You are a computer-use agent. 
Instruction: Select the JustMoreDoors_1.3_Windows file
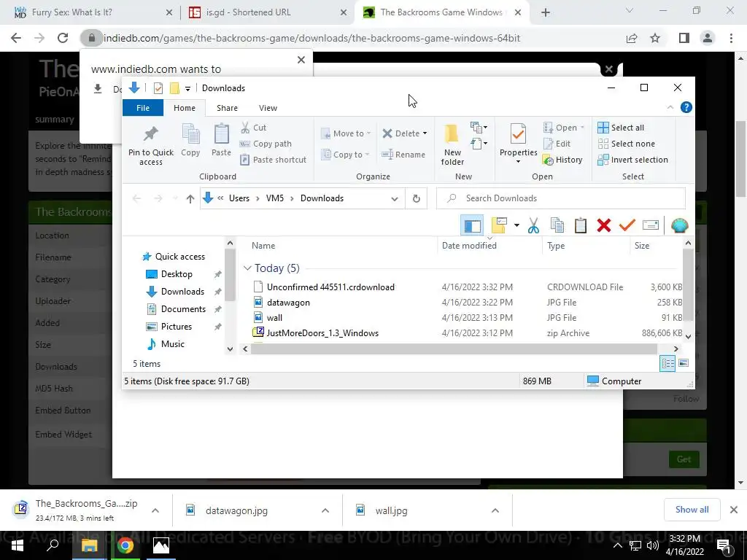[x=322, y=332]
